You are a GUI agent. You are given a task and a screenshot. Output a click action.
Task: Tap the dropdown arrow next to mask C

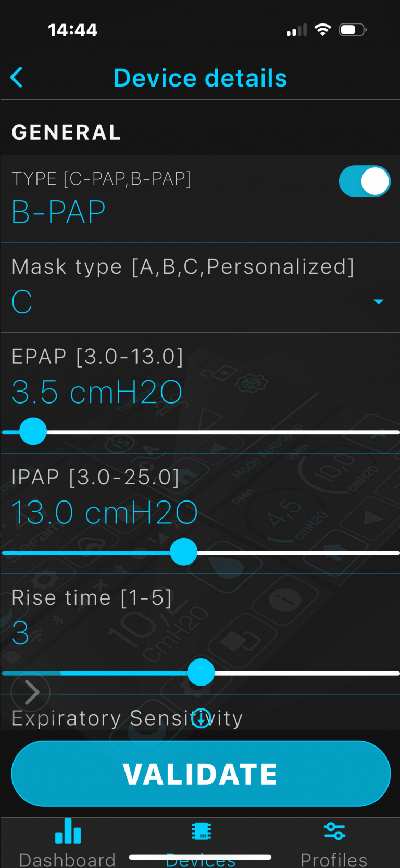click(379, 301)
